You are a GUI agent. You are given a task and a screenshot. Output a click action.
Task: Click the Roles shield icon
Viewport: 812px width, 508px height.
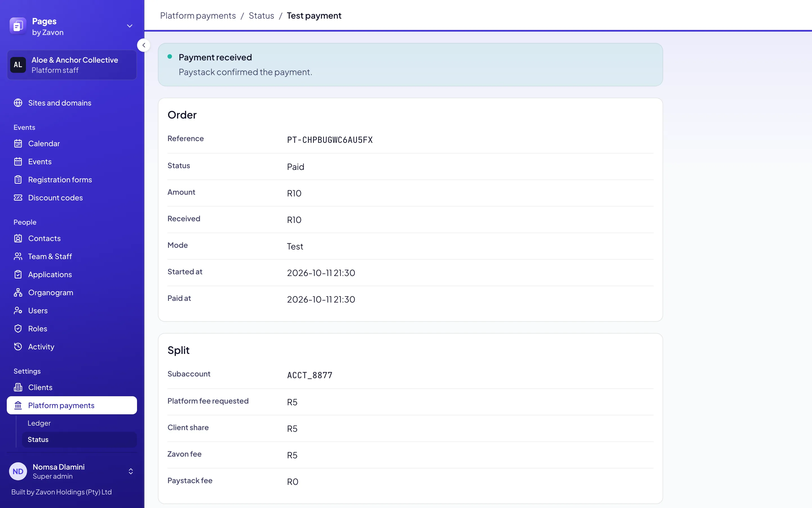[18, 329]
